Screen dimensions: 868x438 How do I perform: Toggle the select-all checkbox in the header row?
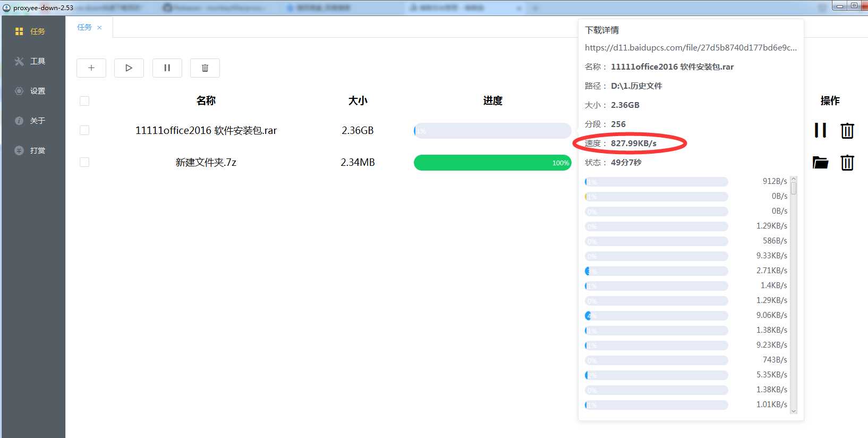point(84,101)
